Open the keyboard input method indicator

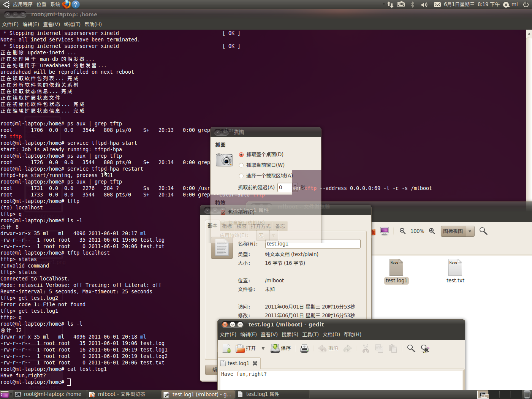[x=401, y=5]
